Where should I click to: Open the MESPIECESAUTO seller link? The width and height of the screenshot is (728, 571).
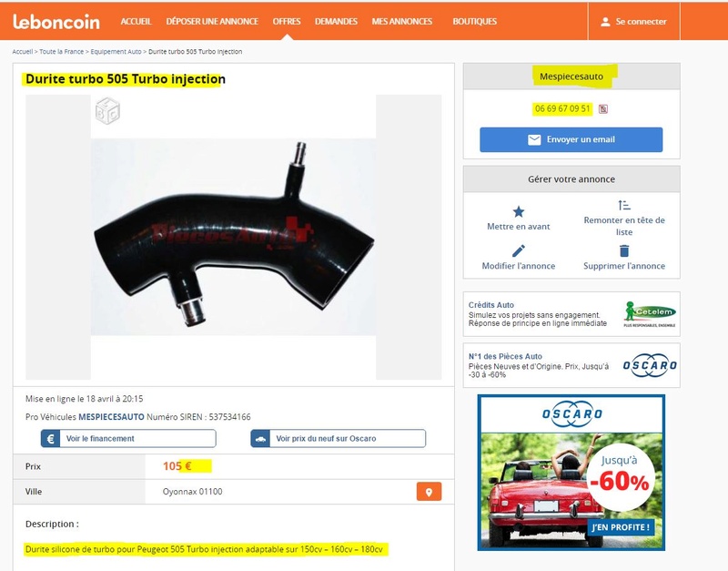[x=111, y=417]
